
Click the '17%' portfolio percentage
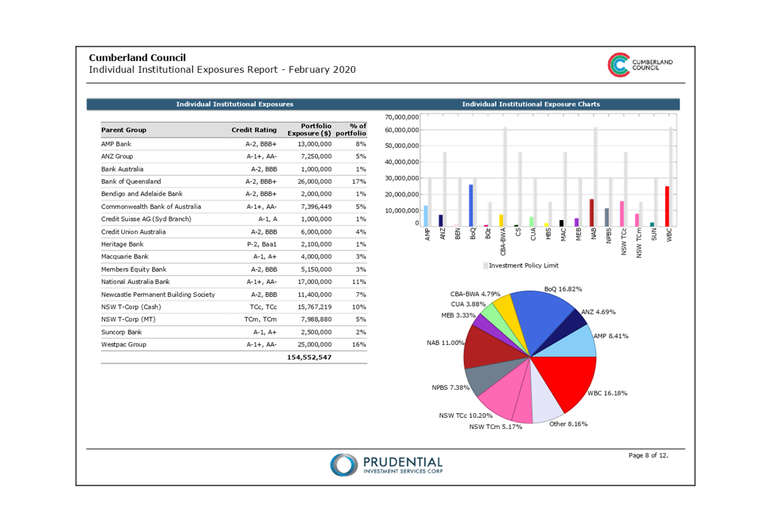[359, 181]
